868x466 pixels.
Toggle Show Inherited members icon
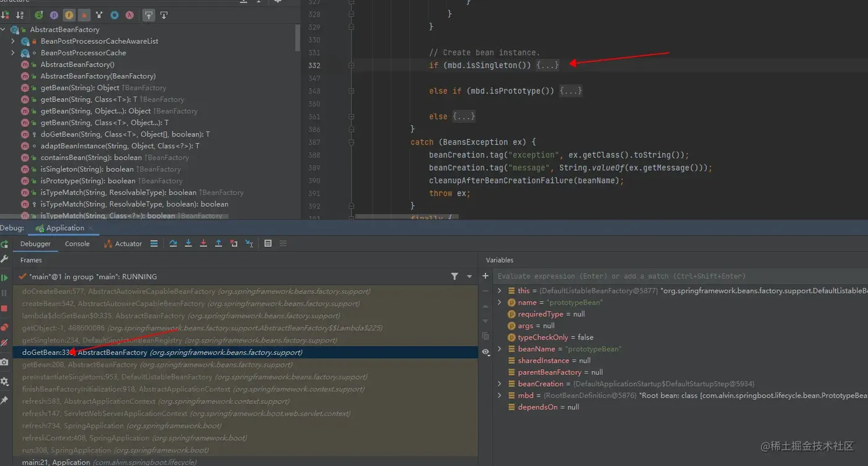(x=39, y=15)
